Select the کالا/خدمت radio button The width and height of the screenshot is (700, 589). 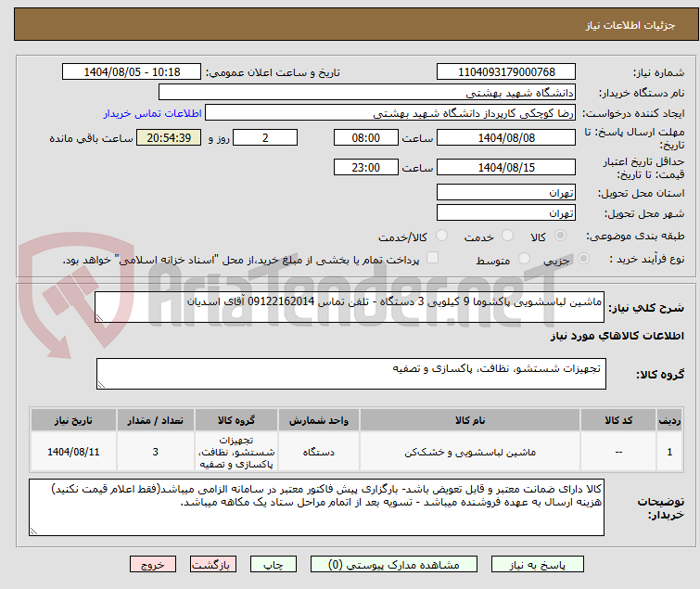pyautogui.click(x=441, y=236)
